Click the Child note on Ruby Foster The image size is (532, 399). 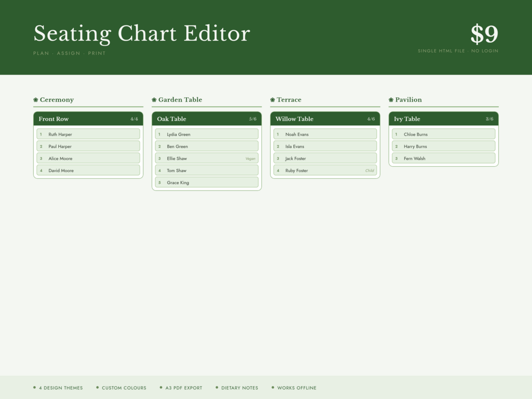369,171
